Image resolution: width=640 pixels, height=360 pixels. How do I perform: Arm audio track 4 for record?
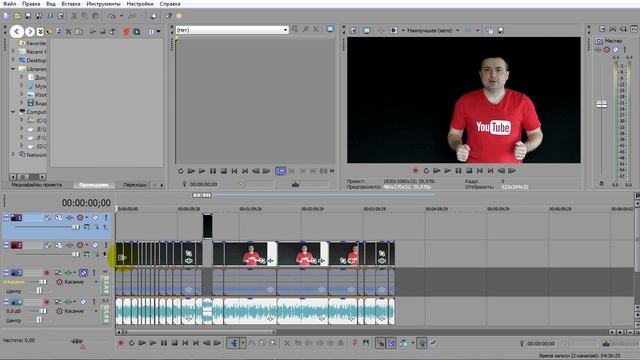pyautogui.click(x=47, y=302)
